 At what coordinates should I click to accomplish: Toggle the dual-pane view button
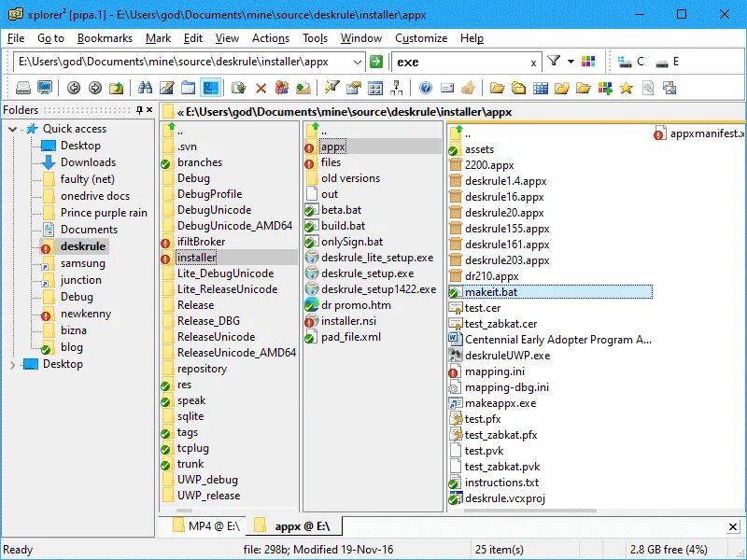[x=209, y=87]
